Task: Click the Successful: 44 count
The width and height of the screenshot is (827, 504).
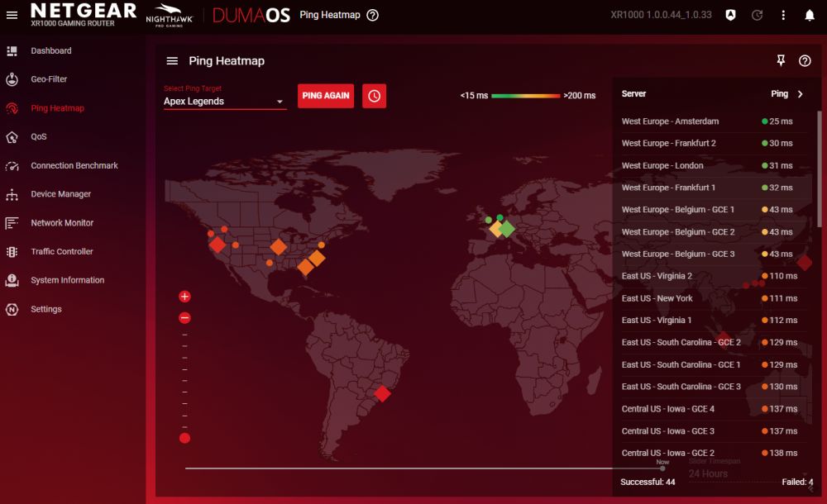Action: [648, 482]
